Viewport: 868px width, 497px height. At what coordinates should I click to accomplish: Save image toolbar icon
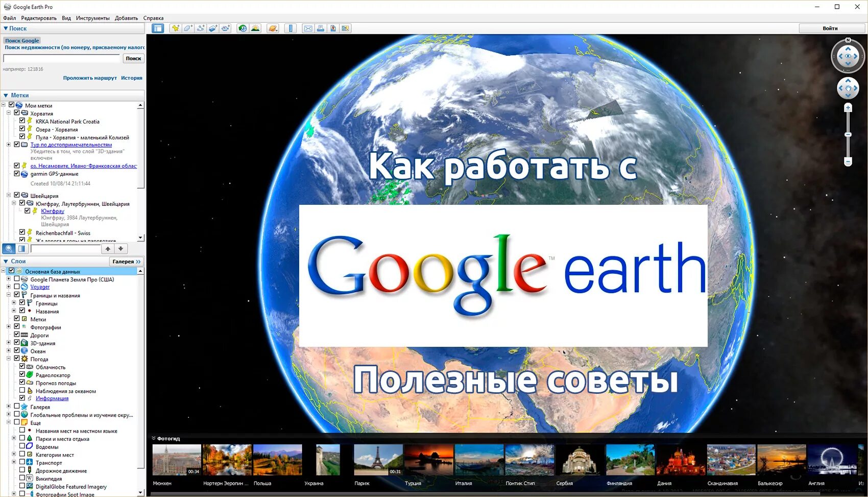click(x=333, y=29)
